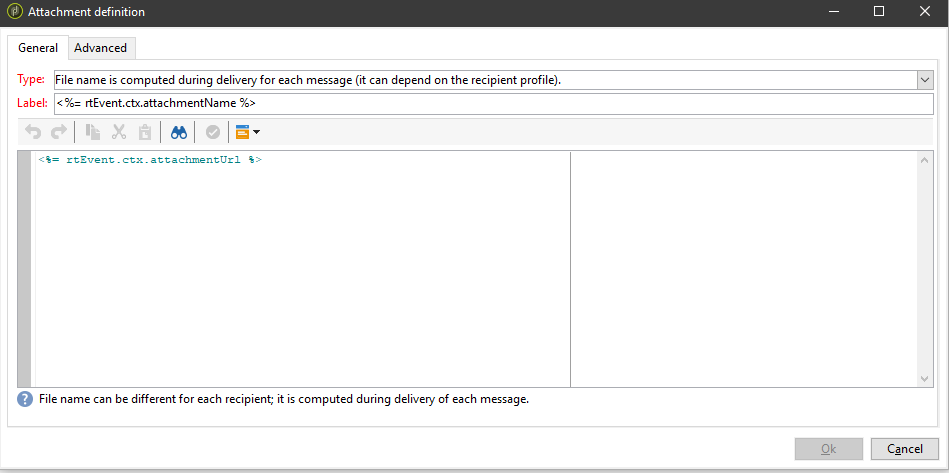The width and height of the screenshot is (949, 473).
Task: Open the arrow beside the personalization icon
Action: click(x=257, y=132)
